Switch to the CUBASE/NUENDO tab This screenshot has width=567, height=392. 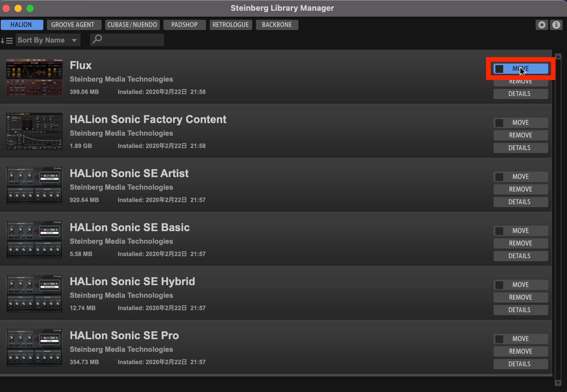[132, 25]
